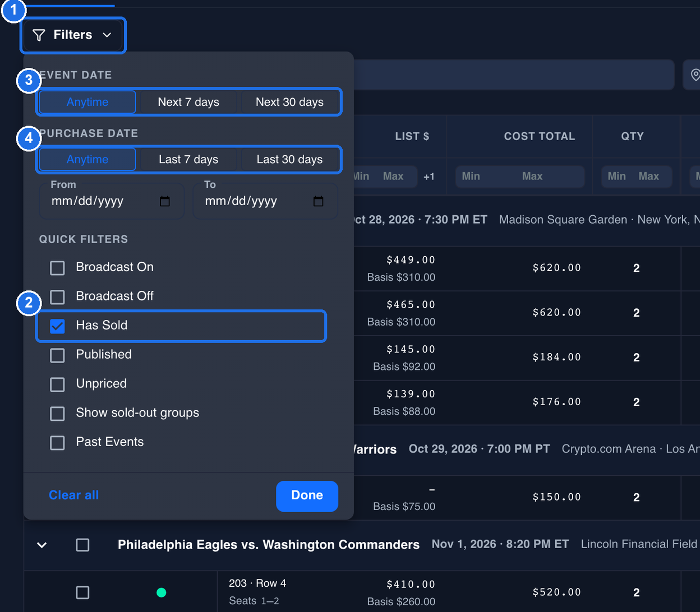Image resolution: width=700 pixels, height=612 pixels.
Task: Click the QTY column header
Action: point(632,136)
